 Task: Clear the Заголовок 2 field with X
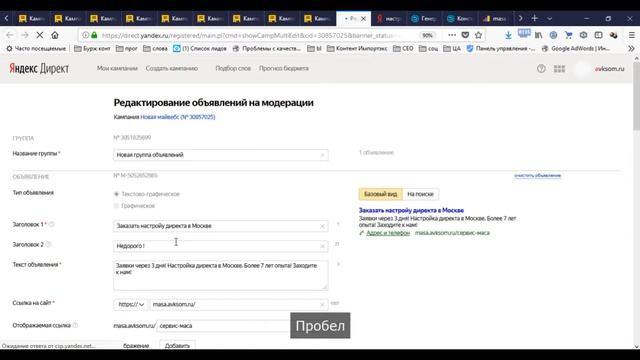pos(322,246)
